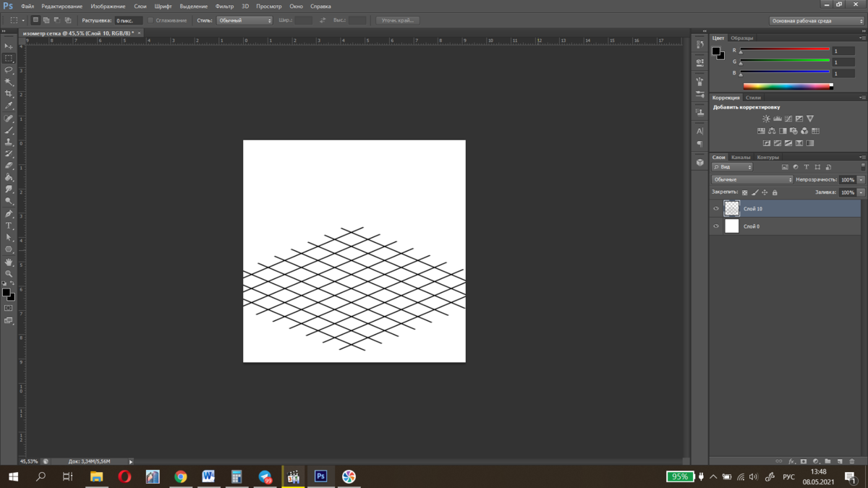868x488 pixels.
Task: Open the Обычные blend mode dropdown
Action: pos(752,179)
